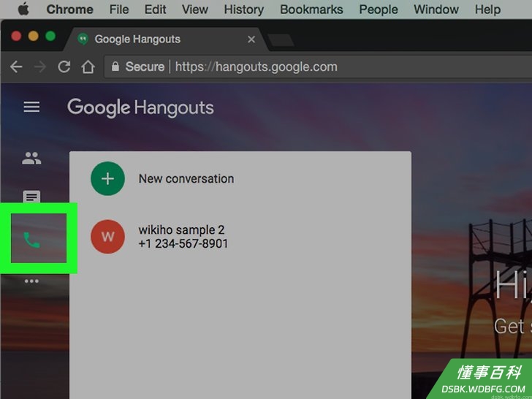
Task: Open the Apple menu
Action: (23, 9)
